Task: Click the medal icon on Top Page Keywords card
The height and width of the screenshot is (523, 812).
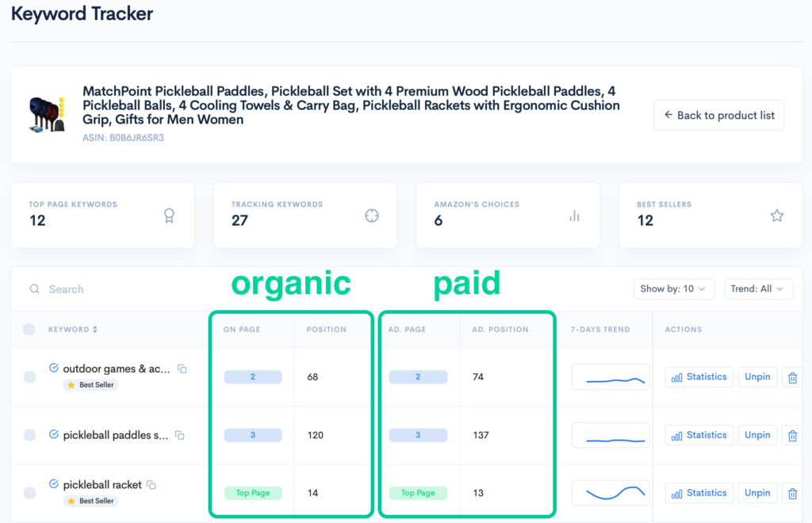Action: click(x=169, y=216)
